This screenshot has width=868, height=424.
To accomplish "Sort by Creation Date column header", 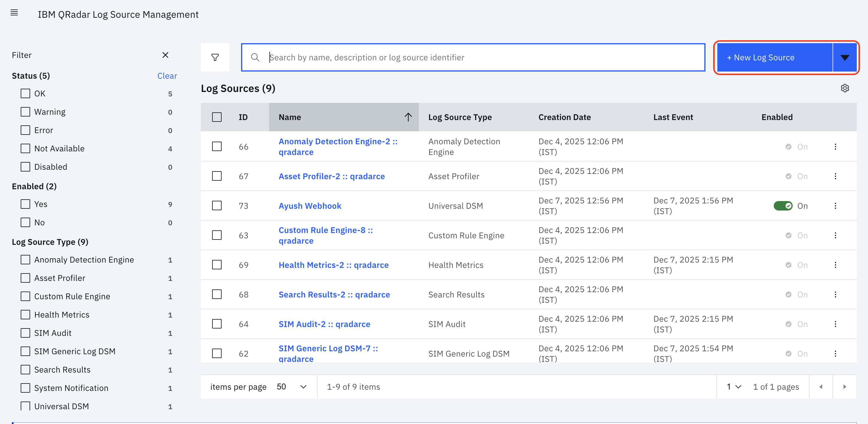I will (x=564, y=117).
